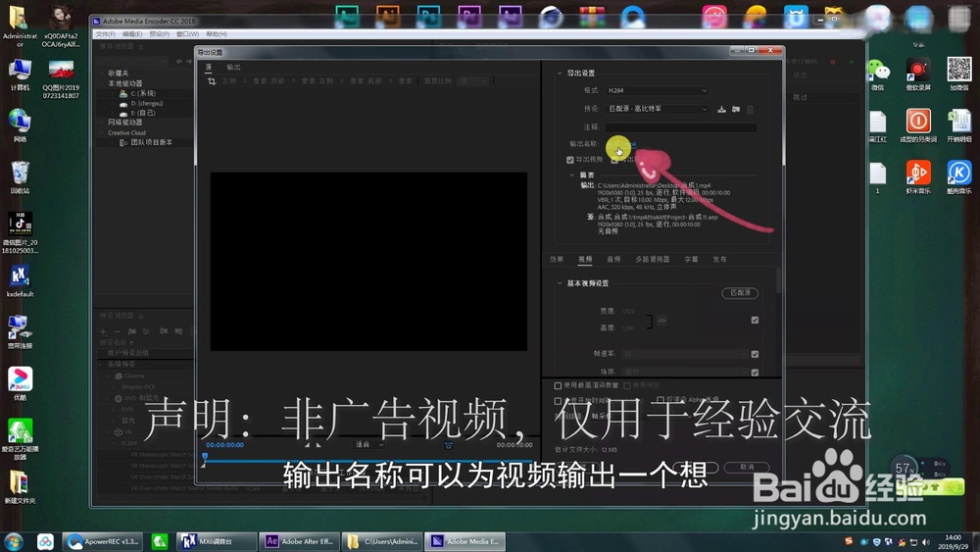
Task: Open the 编辑(E) menu in Media Encoder
Action: 132,34
